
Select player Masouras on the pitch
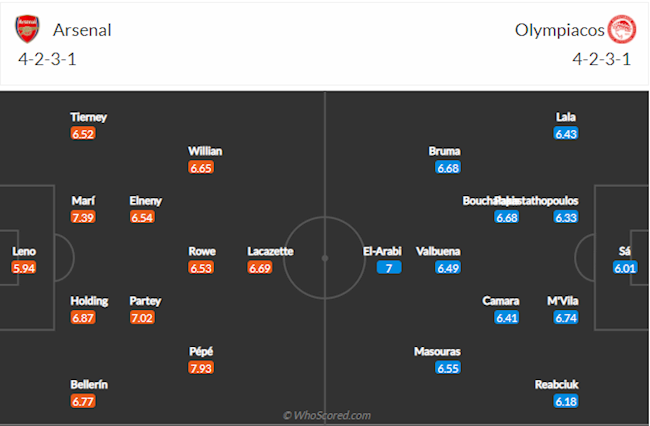pos(436,351)
